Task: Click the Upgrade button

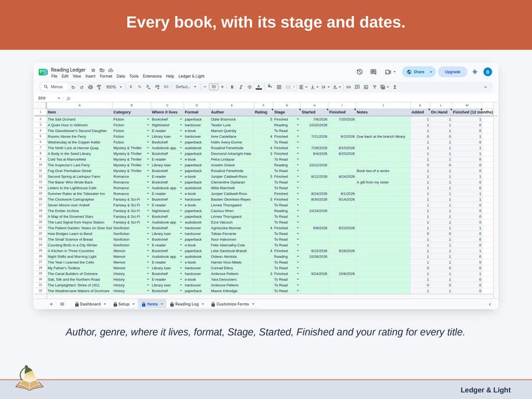Action: point(452,72)
